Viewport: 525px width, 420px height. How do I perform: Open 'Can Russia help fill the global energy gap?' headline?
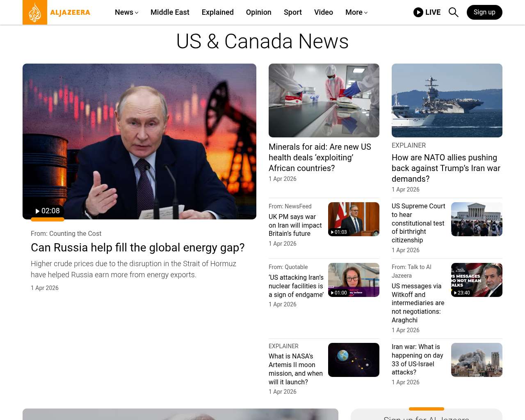pyautogui.click(x=137, y=248)
